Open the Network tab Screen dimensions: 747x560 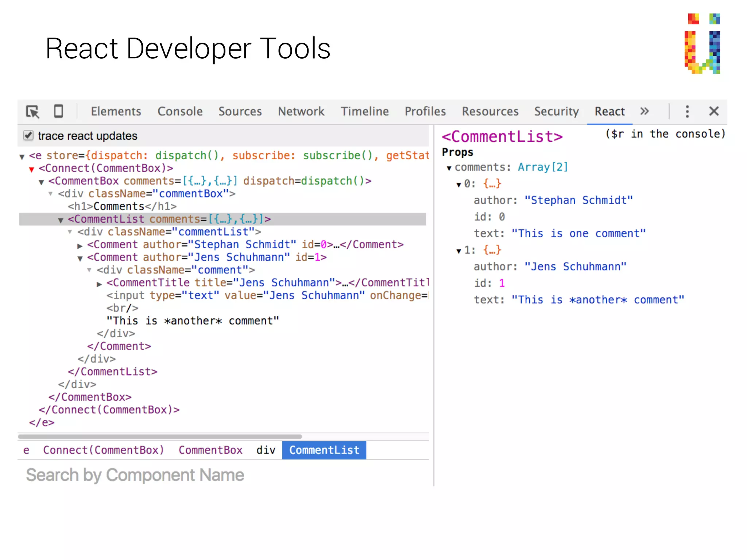point(301,111)
